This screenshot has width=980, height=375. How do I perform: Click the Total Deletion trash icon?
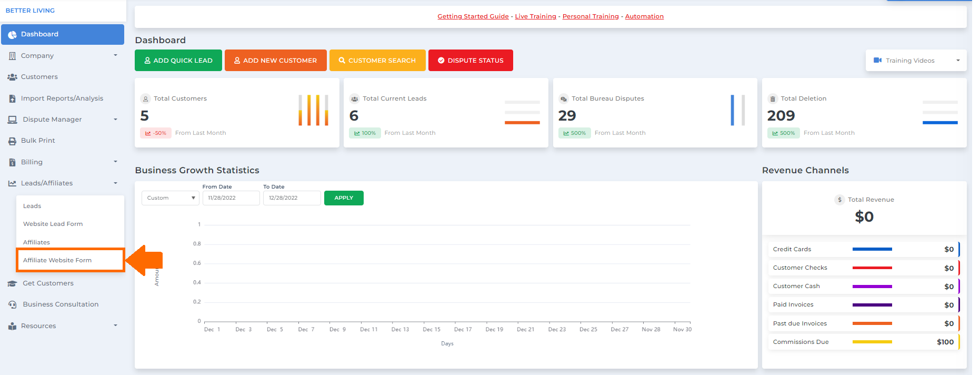(773, 98)
